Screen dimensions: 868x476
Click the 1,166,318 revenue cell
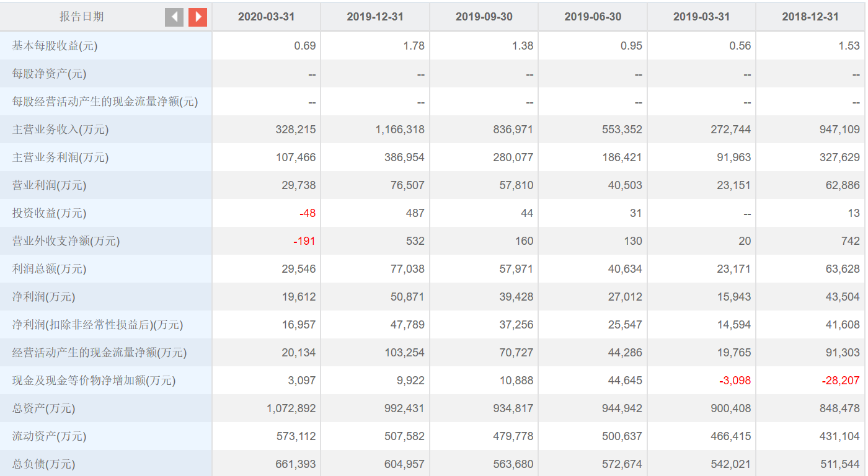(x=400, y=130)
